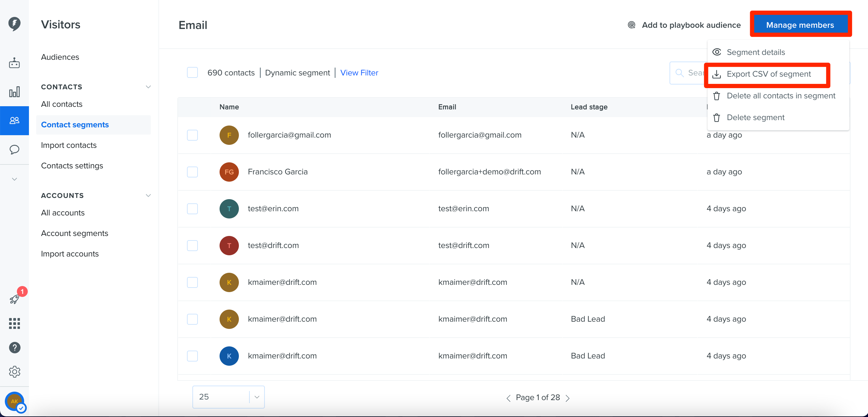Click the Manage members button
Image resolution: width=868 pixels, height=417 pixels.
[800, 25]
